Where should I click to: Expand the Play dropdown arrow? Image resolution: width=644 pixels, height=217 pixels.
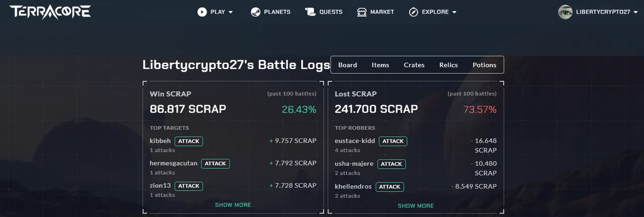(x=231, y=12)
